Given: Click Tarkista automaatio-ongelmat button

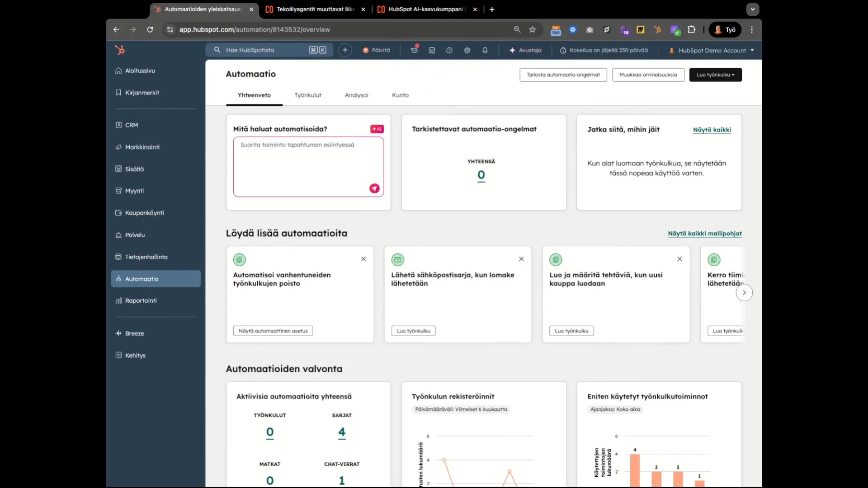Looking at the screenshot, I should point(563,75).
